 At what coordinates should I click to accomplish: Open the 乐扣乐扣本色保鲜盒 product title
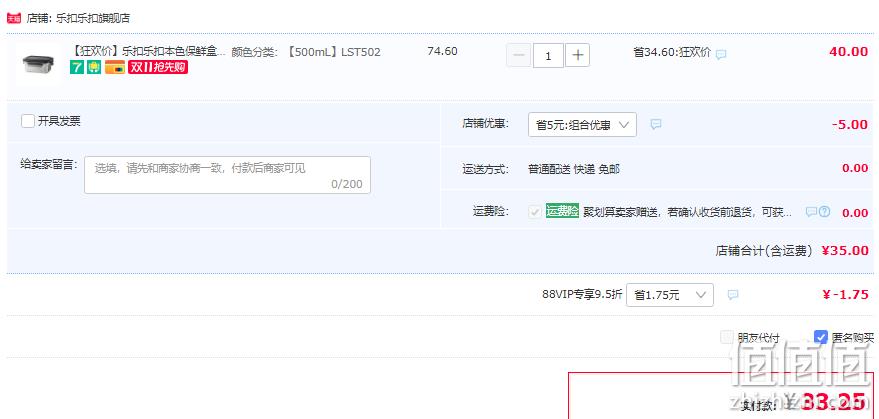pos(147,52)
